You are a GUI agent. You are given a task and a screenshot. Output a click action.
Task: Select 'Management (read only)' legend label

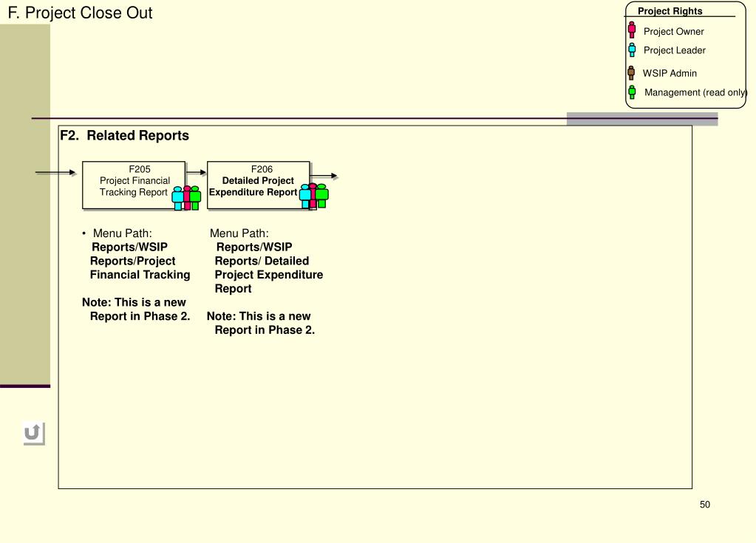click(695, 92)
